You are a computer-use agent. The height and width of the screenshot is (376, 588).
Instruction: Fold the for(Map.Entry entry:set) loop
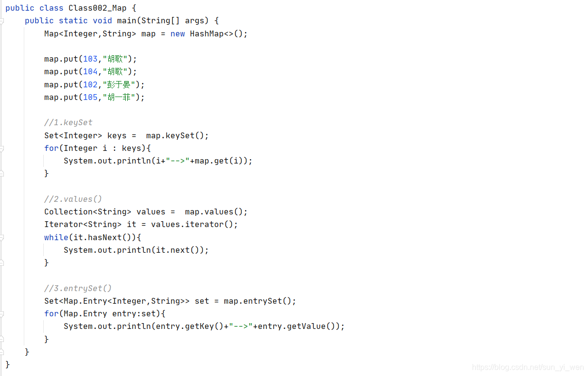[2, 314]
